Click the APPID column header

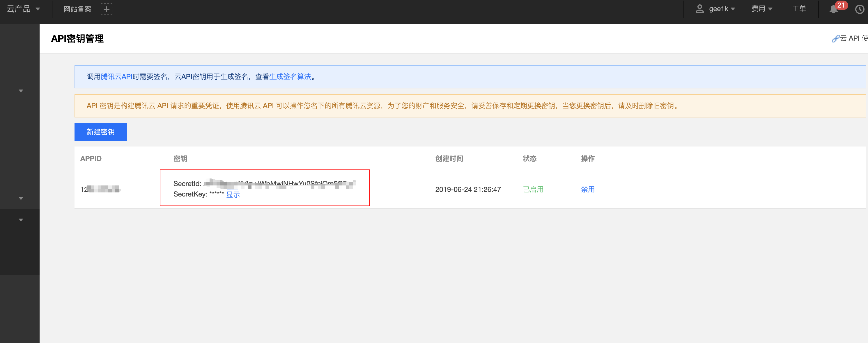click(x=91, y=158)
